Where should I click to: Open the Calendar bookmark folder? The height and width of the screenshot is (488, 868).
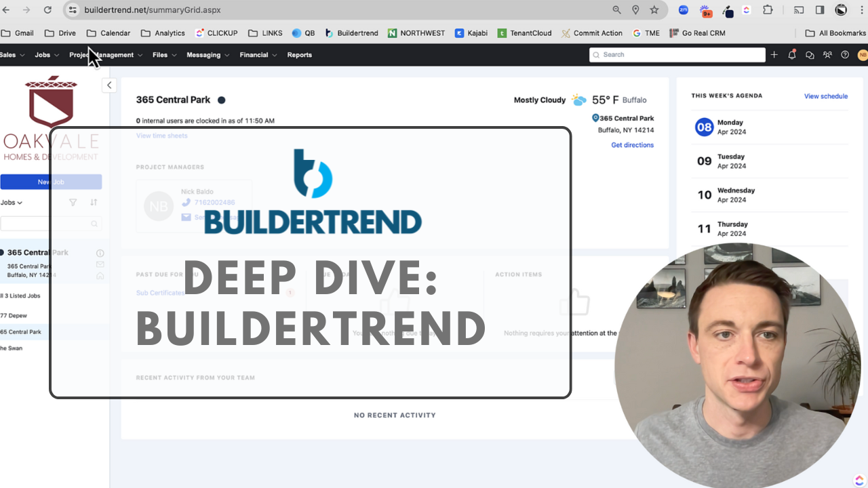108,33
